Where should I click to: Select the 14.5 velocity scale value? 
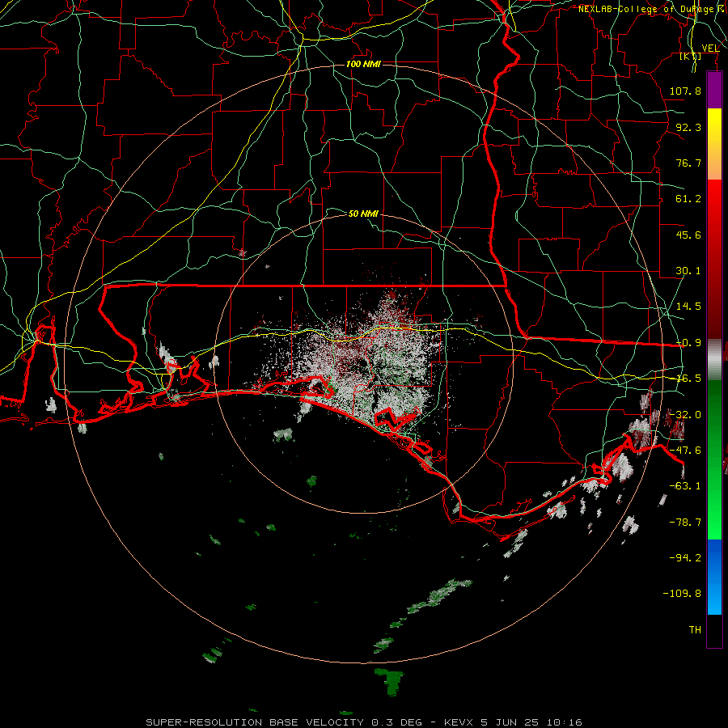pos(688,307)
